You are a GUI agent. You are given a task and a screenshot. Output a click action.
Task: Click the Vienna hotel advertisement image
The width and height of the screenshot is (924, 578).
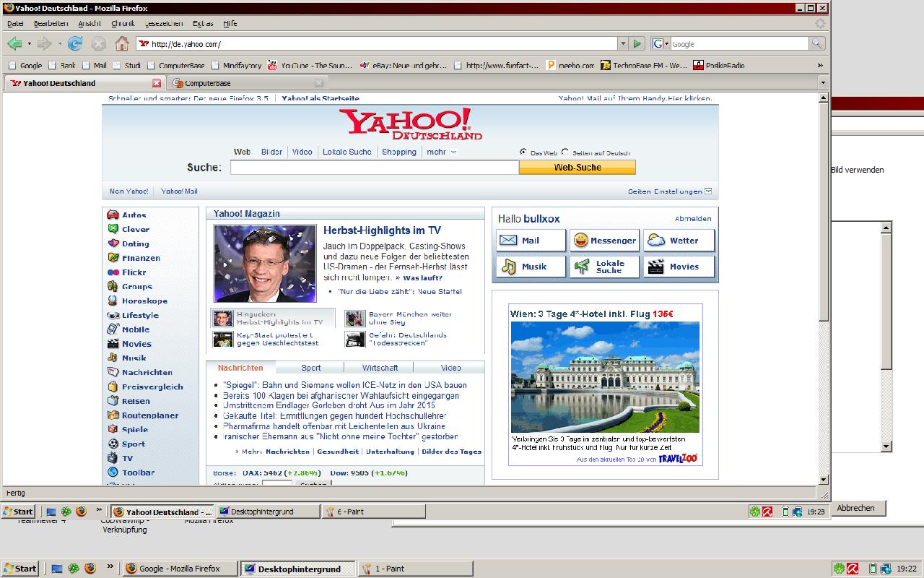(605, 377)
